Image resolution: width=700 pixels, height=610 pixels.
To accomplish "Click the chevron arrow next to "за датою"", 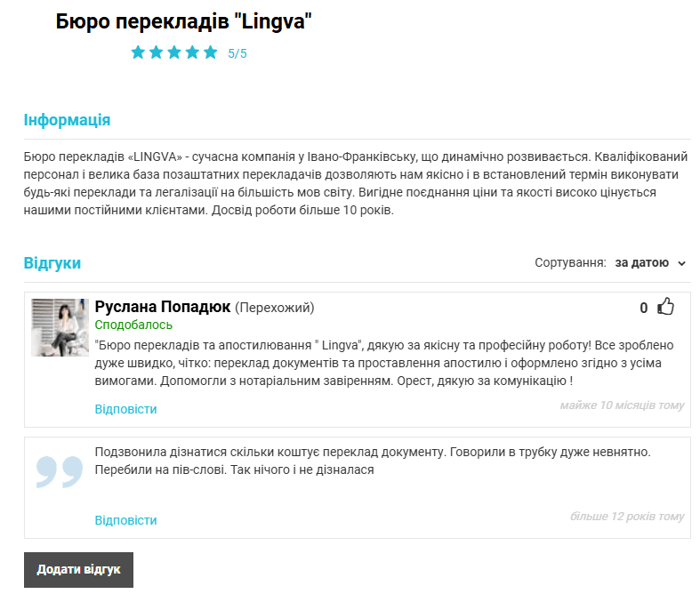I will pos(681,263).
